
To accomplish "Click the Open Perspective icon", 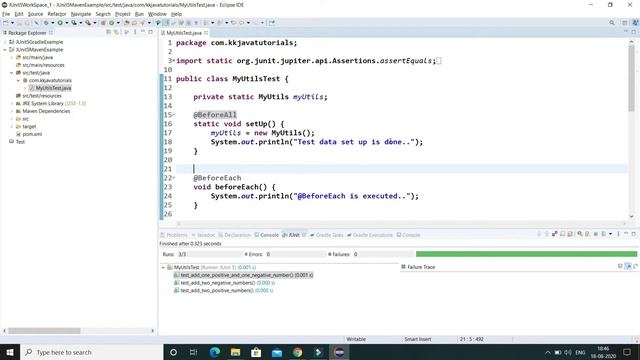I will pyautogui.click(x=624, y=23).
